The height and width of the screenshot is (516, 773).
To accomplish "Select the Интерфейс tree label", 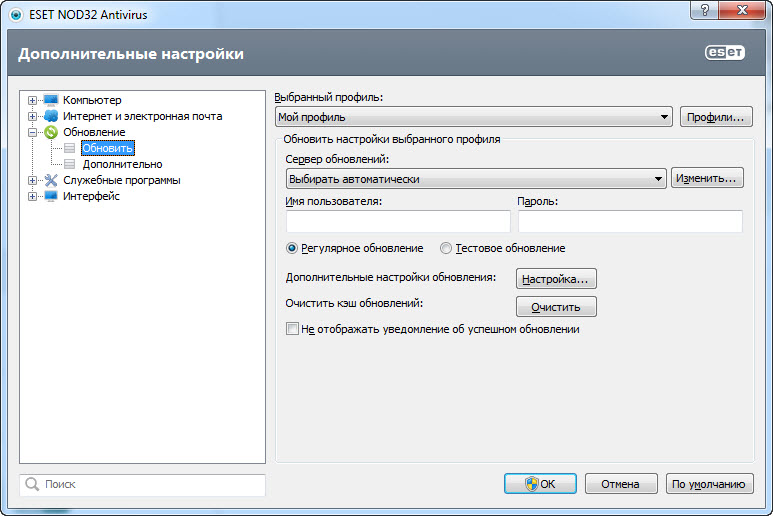I will pyautogui.click(x=91, y=196).
